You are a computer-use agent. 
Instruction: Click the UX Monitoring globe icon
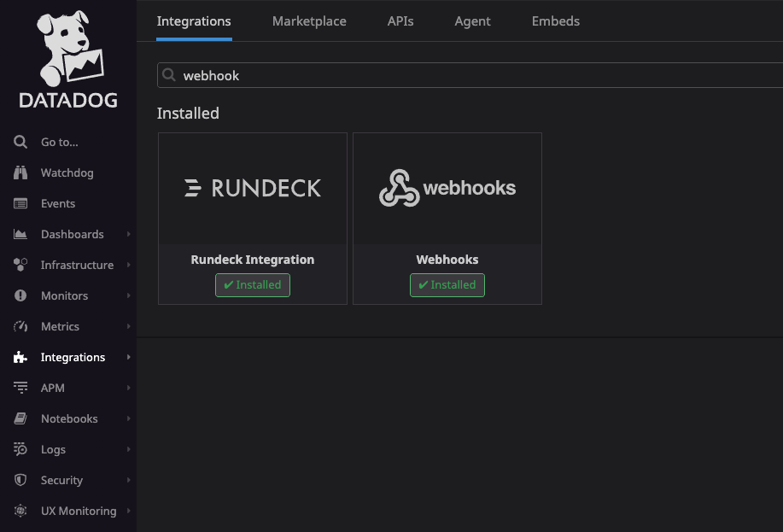(x=20, y=511)
